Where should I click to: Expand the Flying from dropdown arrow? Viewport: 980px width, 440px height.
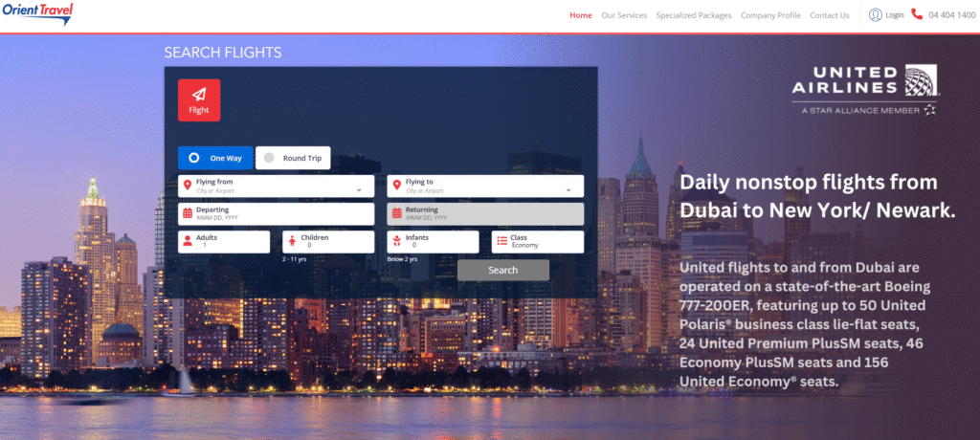click(359, 190)
